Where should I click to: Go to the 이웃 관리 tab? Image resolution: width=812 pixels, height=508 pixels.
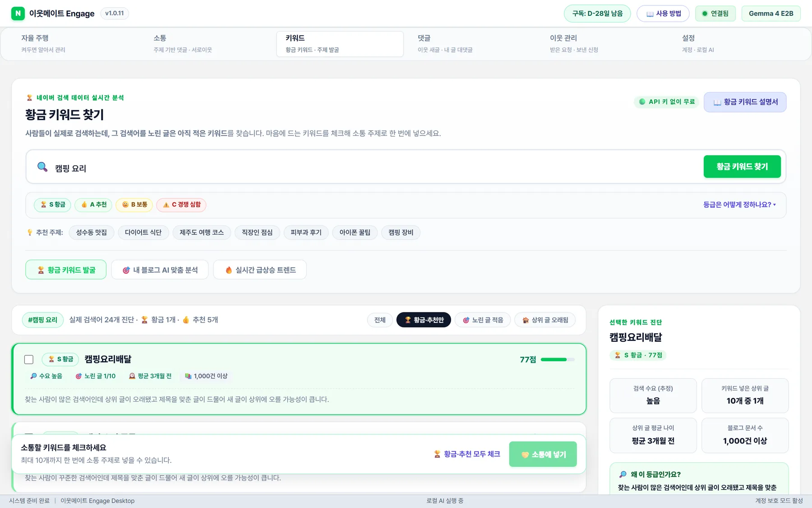[604, 44]
